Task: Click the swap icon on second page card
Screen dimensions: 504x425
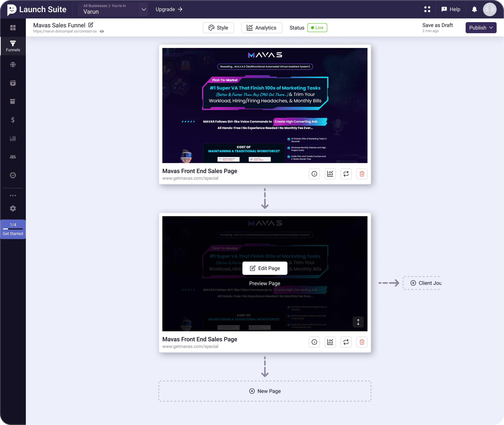Action: (346, 342)
